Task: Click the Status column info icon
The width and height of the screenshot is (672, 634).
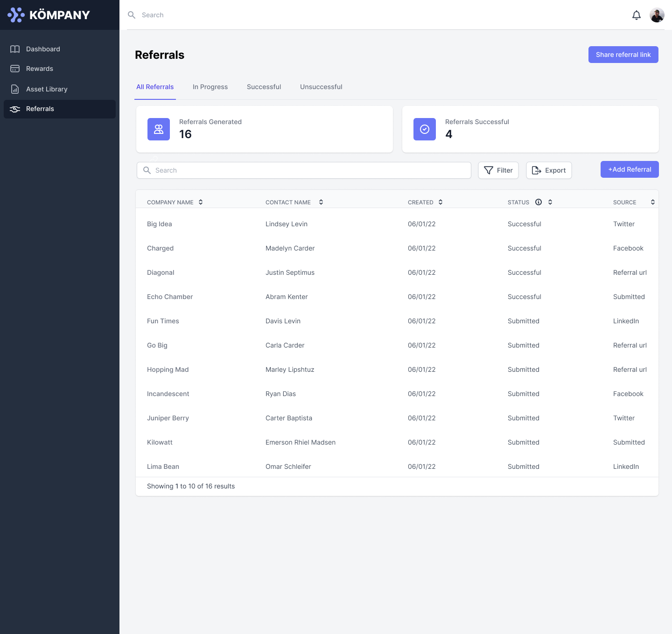Action: (539, 202)
